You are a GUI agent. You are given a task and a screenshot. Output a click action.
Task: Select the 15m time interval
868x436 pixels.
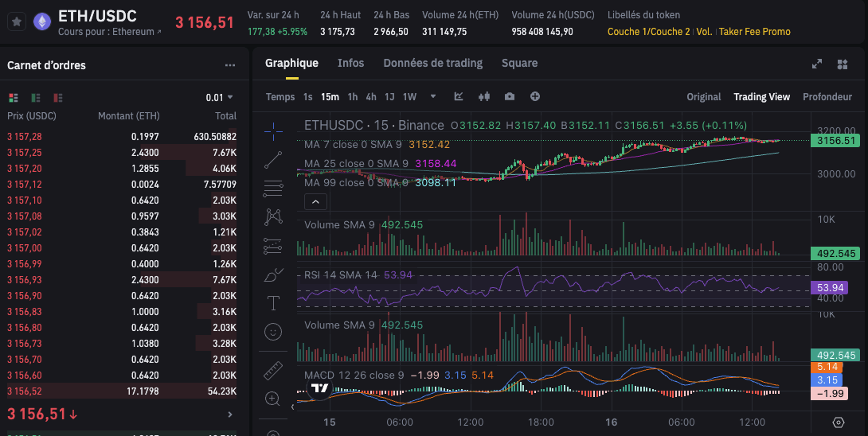[x=330, y=97]
